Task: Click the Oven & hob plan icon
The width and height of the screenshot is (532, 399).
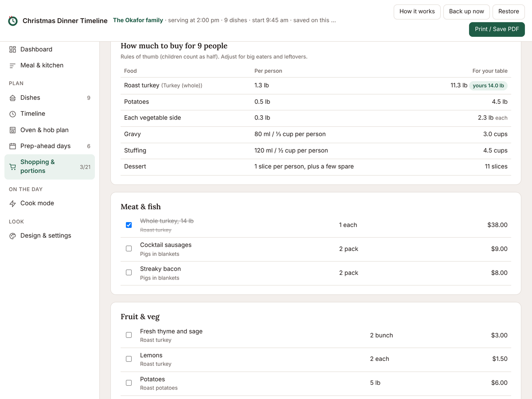Action: 12,130
